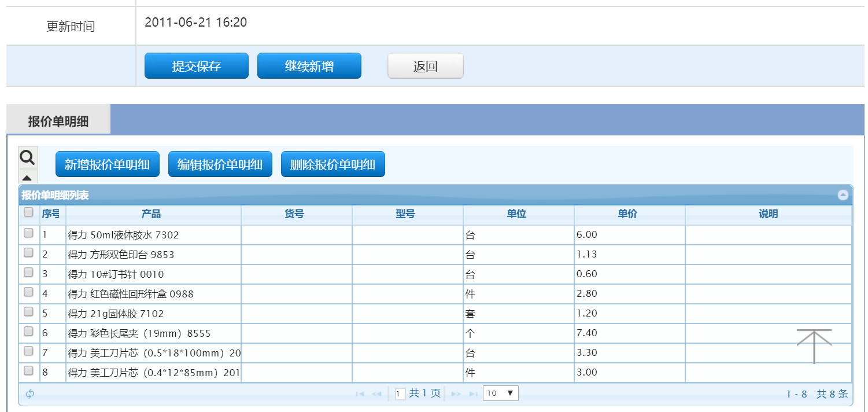Click the 继续新增 button
This screenshot has height=412, width=868.
tap(309, 66)
